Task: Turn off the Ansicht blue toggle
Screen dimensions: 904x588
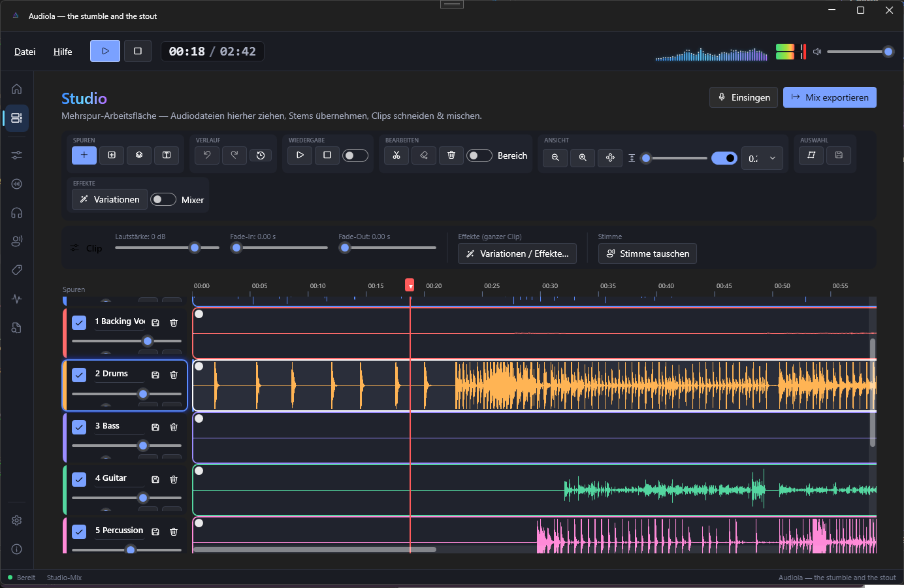Action: point(724,158)
